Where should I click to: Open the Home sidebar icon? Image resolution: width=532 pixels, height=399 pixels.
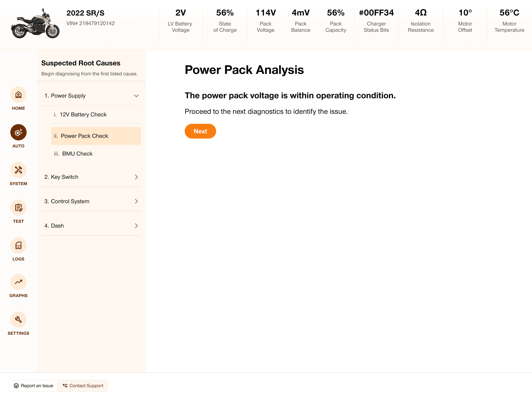[18, 95]
